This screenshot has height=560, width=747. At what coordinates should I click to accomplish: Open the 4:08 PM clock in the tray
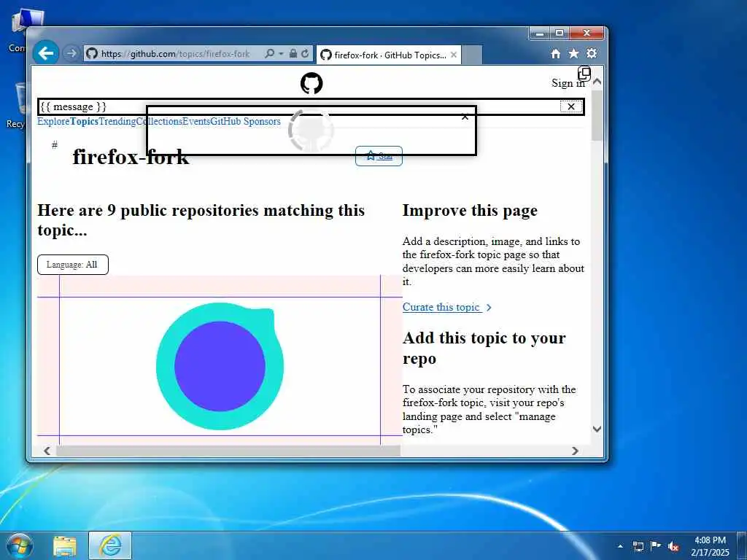point(710,545)
